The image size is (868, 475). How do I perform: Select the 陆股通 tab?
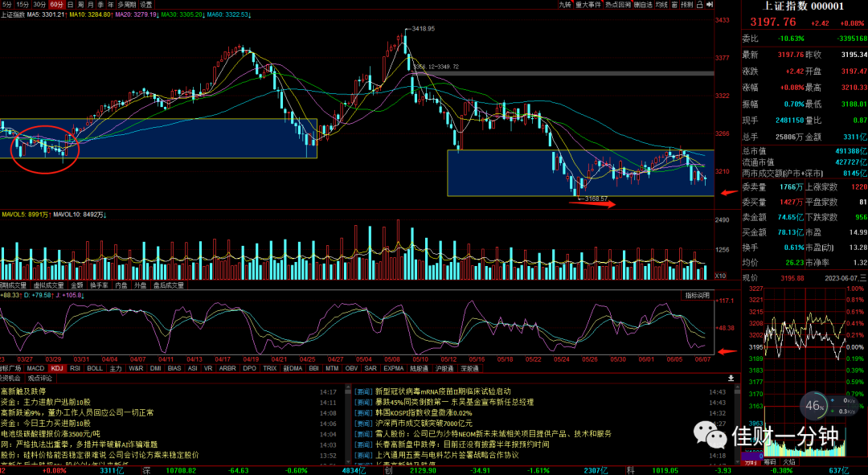click(419, 368)
